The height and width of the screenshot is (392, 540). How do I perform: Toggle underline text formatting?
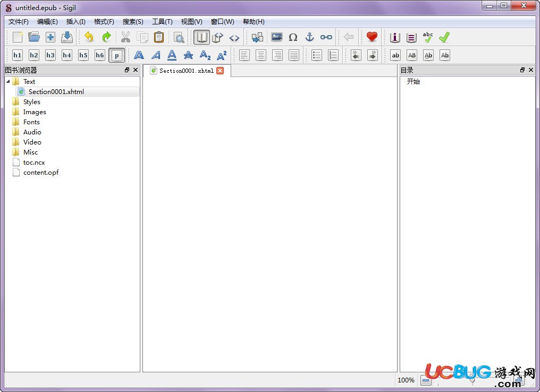(172, 55)
